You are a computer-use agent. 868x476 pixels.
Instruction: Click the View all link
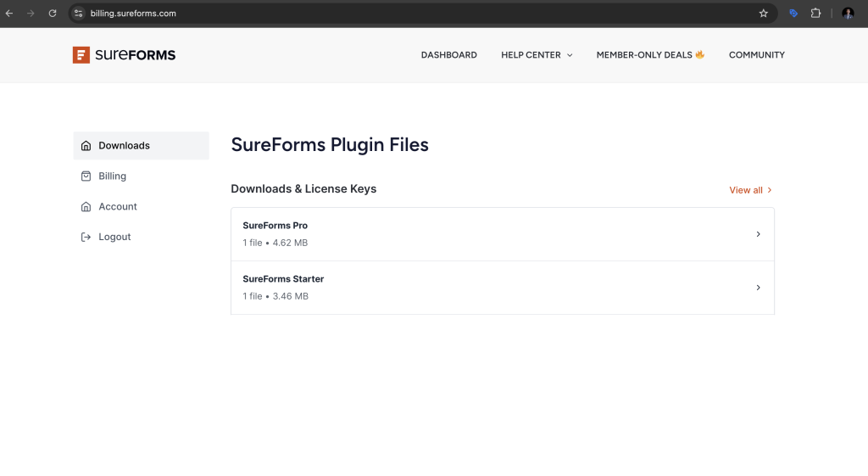pos(750,190)
